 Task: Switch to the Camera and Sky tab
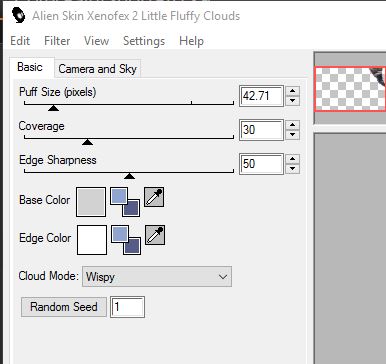(98, 69)
